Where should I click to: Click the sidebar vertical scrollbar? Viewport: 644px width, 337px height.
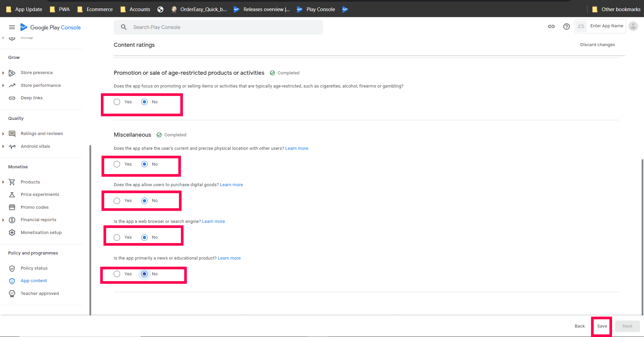[x=90, y=230]
